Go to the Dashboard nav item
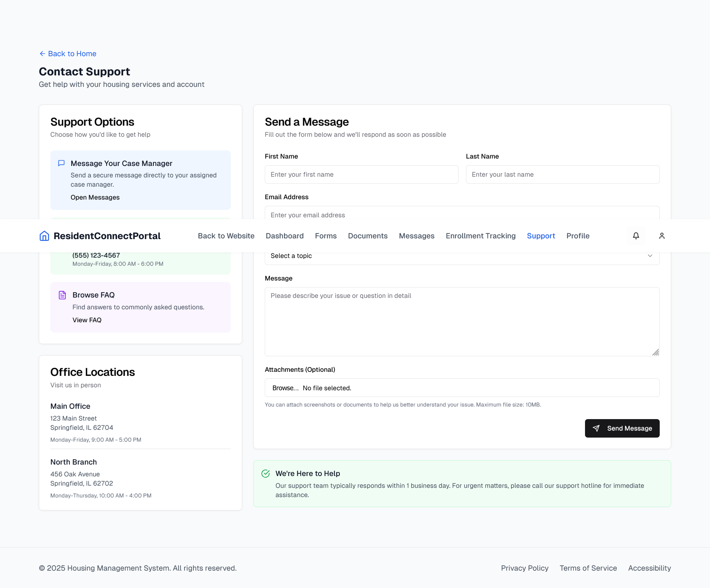 pos(284,236)
